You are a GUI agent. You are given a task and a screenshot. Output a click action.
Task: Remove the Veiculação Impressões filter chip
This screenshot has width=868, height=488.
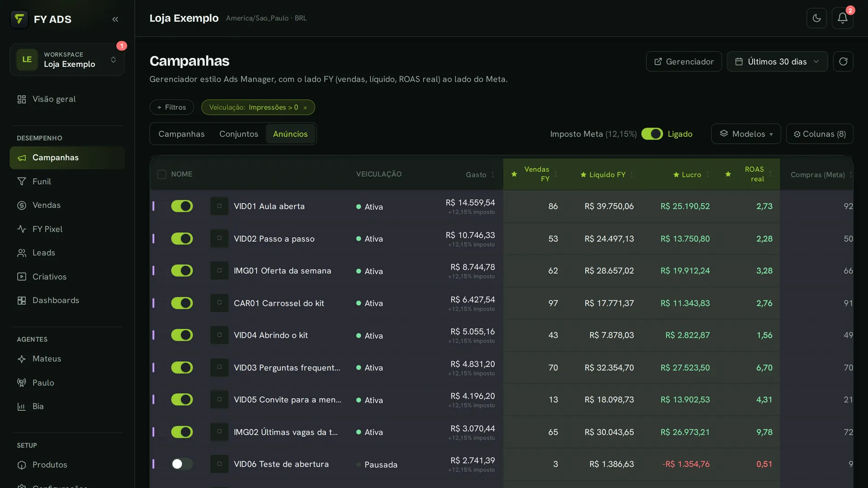(305, 108)
